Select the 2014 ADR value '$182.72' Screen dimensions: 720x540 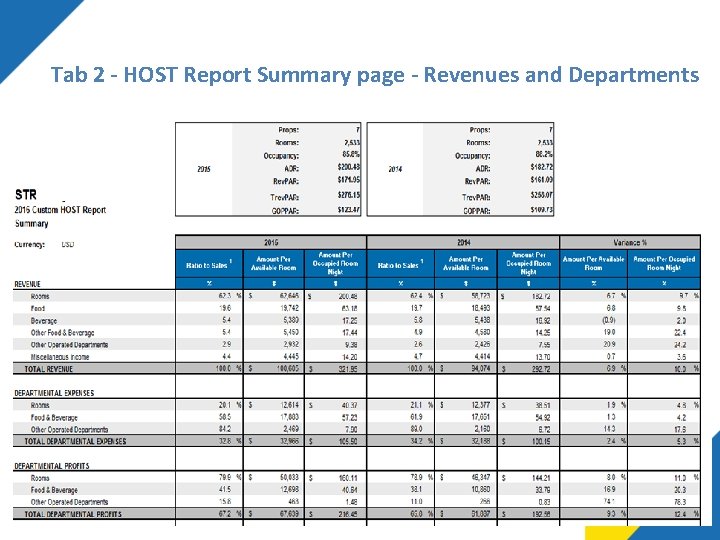tap(541, 168)
